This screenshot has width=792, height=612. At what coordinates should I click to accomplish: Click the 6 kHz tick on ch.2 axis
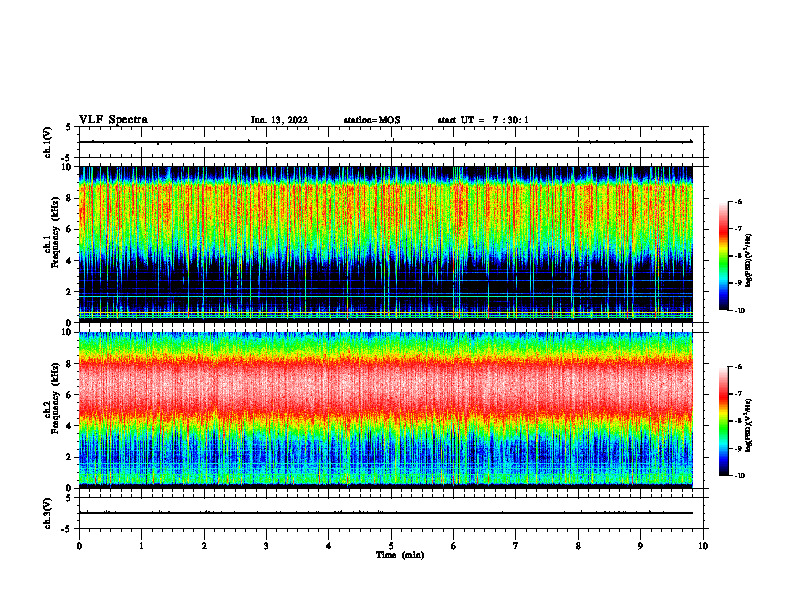69,395
